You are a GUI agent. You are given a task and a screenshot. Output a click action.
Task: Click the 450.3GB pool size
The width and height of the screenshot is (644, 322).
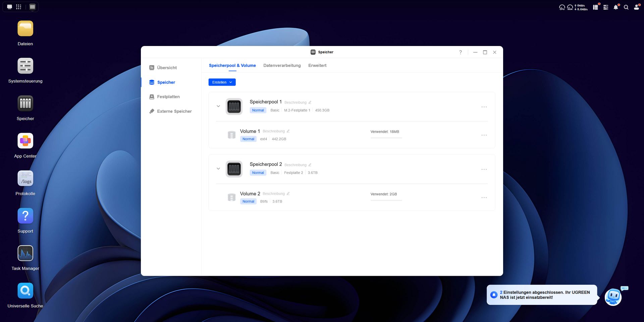pyautogui.click(x=322, y=110)
